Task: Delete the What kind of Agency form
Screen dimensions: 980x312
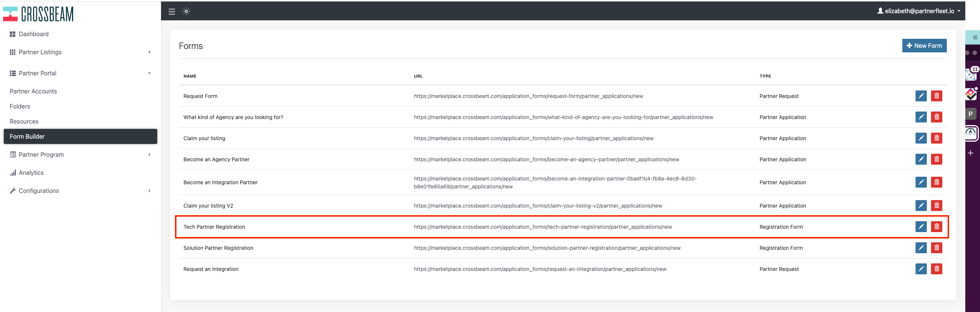Action: [936, 117]
